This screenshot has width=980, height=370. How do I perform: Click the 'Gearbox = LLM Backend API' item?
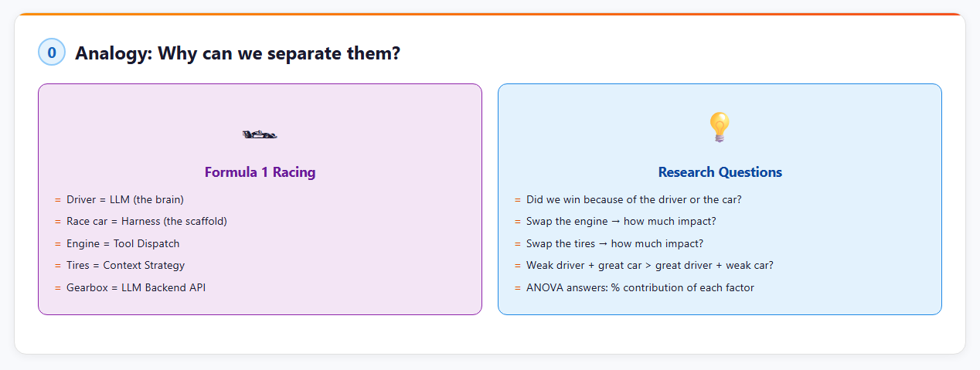coord(135,287)
